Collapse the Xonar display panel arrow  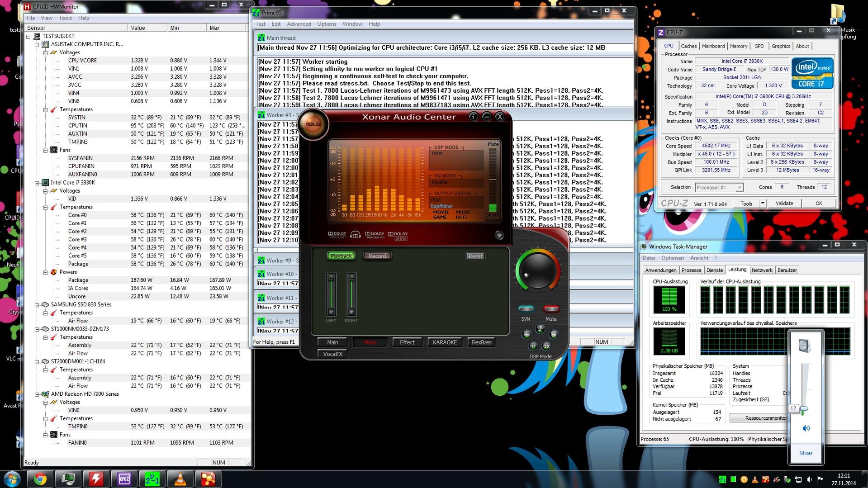pos(499,235)
